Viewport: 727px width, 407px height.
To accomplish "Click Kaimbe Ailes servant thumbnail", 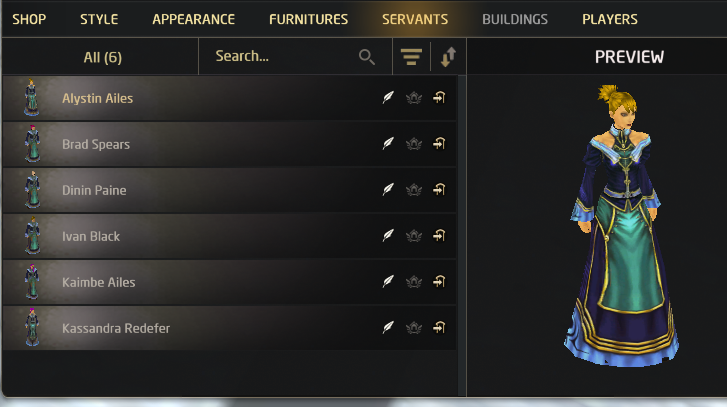I will [32, 282].
